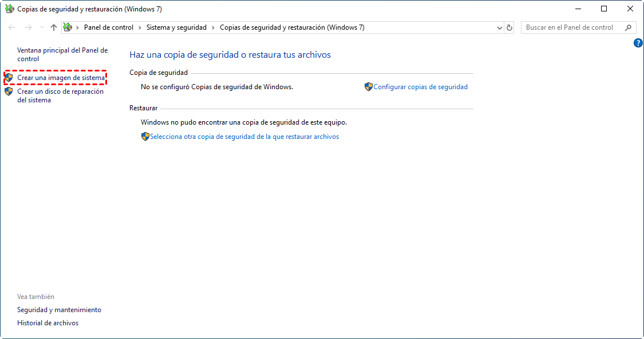The height and width of the screenshot is (339, 644).
Task: Click Selecciona otra copia de seguridad link
Action: tap(244, 137)
